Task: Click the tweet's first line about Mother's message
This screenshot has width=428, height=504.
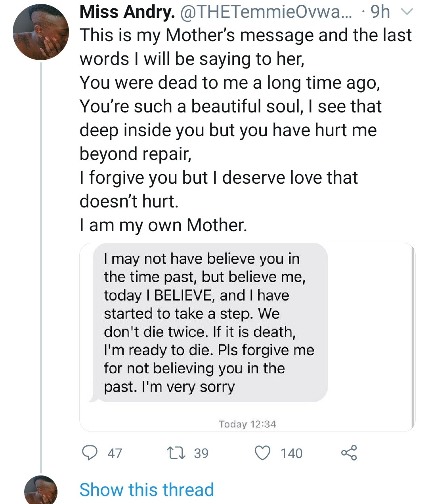Action: coord(246,35)
